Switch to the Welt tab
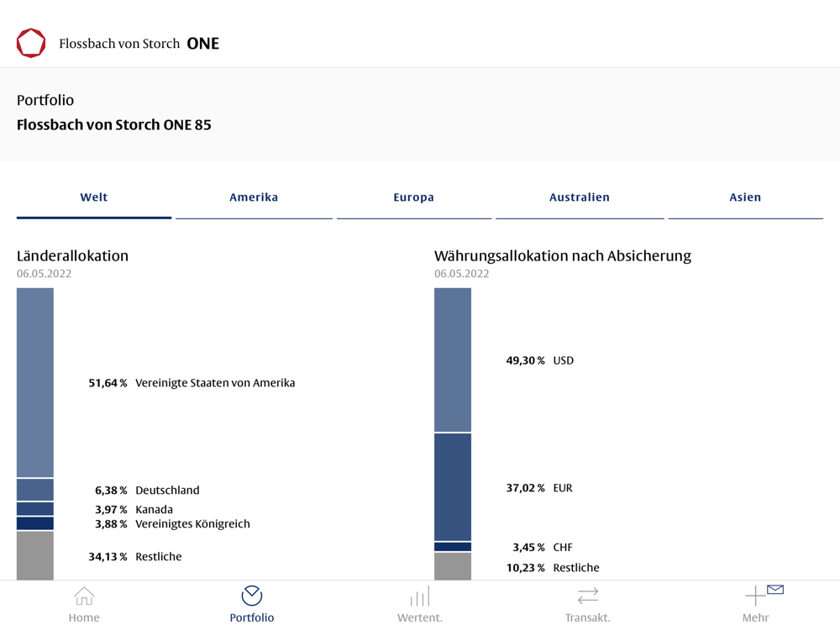Screen dimensions: 840x630 pyautogui.click(x=94, y=197)
